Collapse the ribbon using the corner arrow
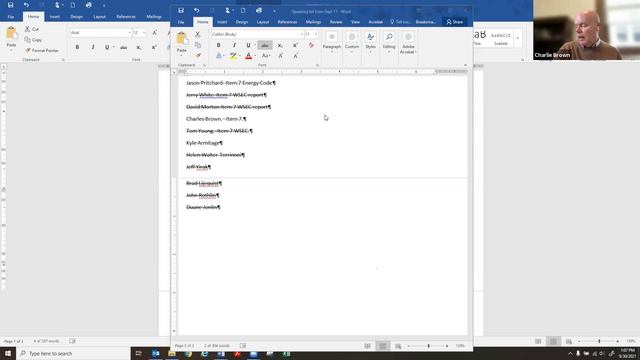640x360 pixels. pyautogui.click(x=465, y=65)
